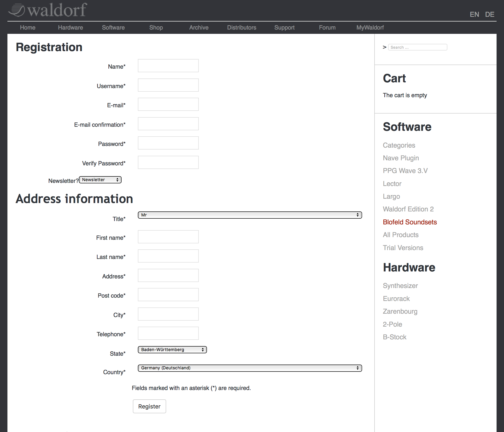This screenshot has width=504, height=432.
Task: Open the Home menu item
Action: click(x=28, y=28)
